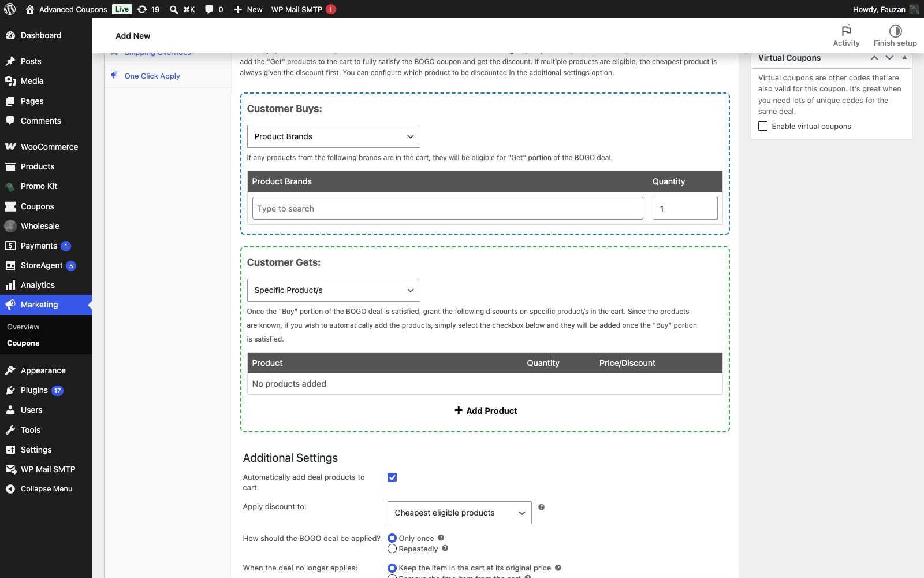Screen dimensions: 924x578
Task: Uncheck Automatically add deal products to cart
Action: click(x=392, y=477)
